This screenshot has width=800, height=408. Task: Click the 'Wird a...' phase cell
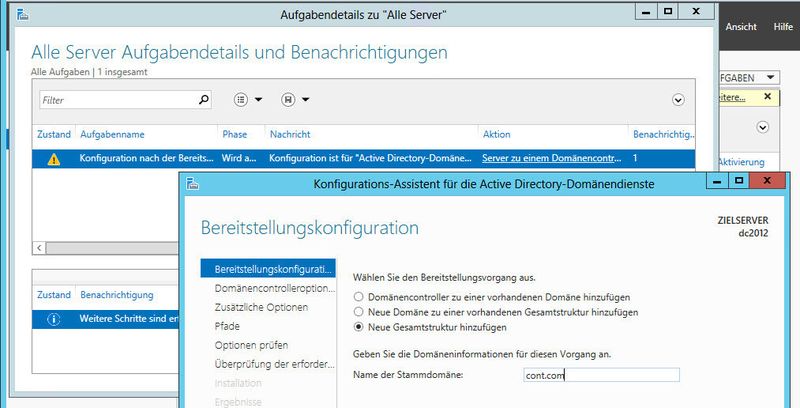pyautogui.click(x=239, y=158)
